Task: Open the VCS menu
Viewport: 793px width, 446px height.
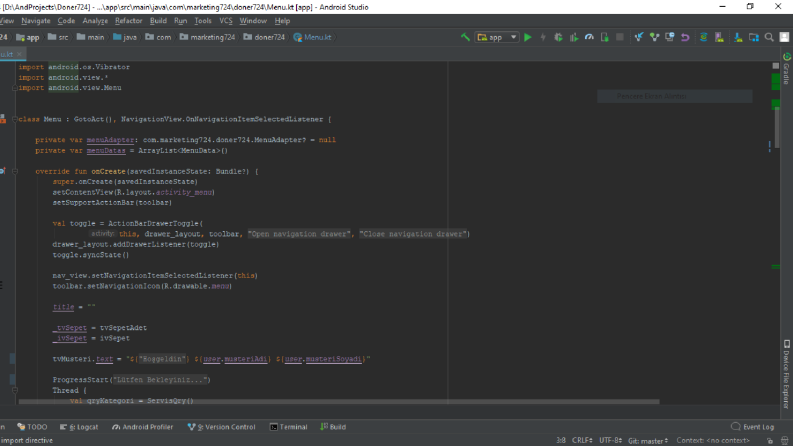Action: pyautogui.click(x=226, y=21)
